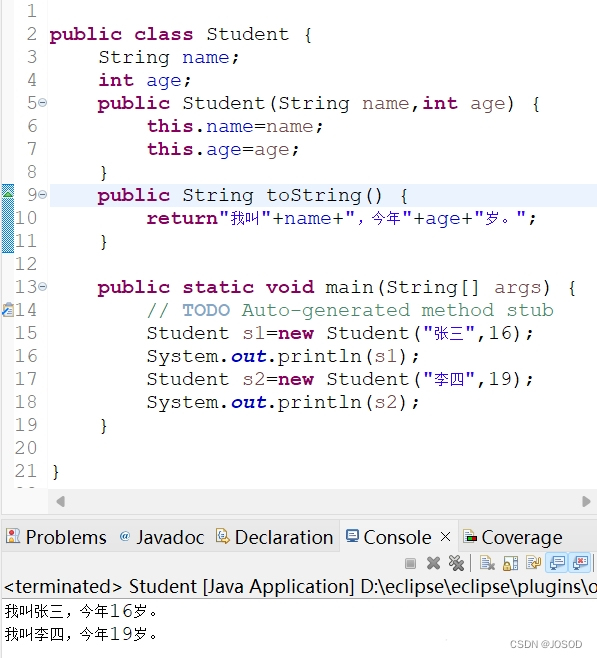Viewport: 597px width, 658px height.
Task: Click line number 21 in the gutter
Action: (26, 471)
